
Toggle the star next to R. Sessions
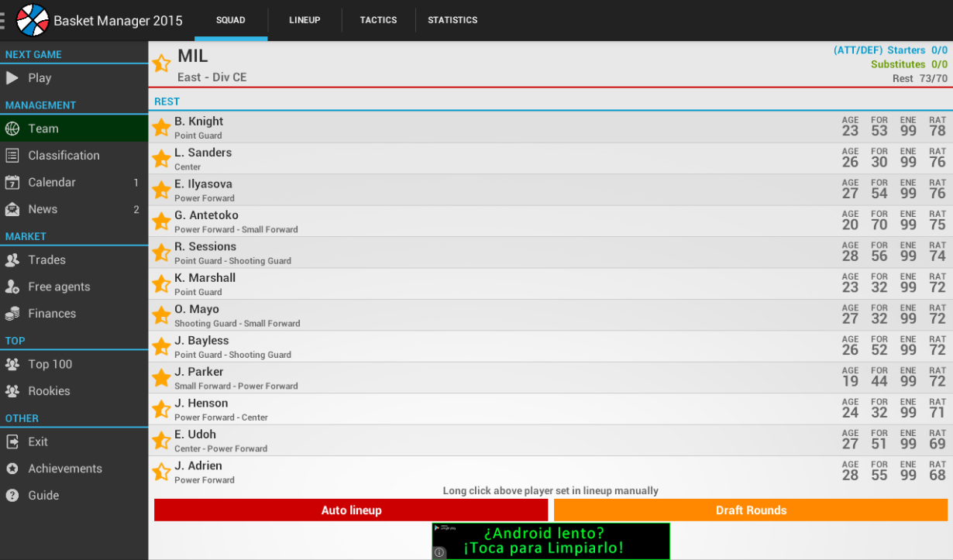(161, 253)
